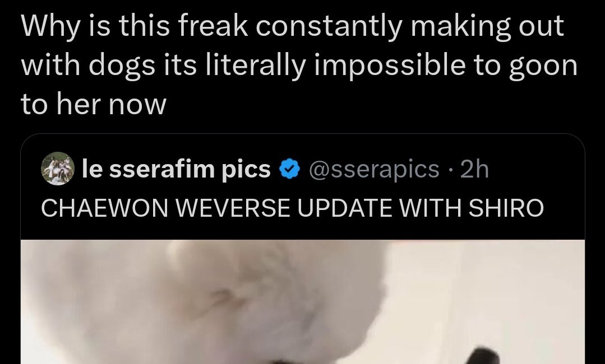Open the quoted post caption text
This screenshot has height=364, width=605.
[x=292, y=208]
